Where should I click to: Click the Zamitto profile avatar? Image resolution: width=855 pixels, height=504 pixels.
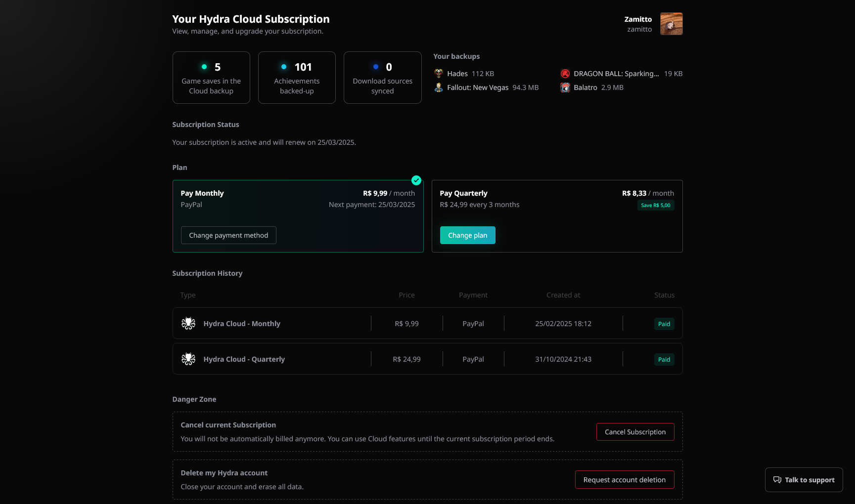tap(671, 24)
